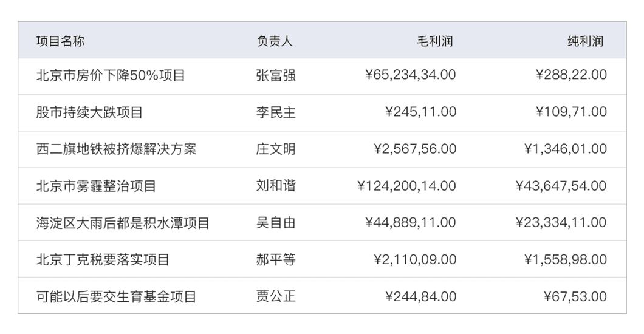Click the 项目名称 column header

(x=60, y=41)
